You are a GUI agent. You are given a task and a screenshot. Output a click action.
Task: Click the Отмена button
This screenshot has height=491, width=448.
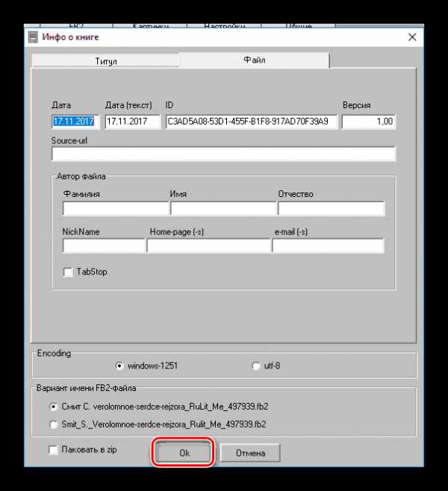coord(250,453)
